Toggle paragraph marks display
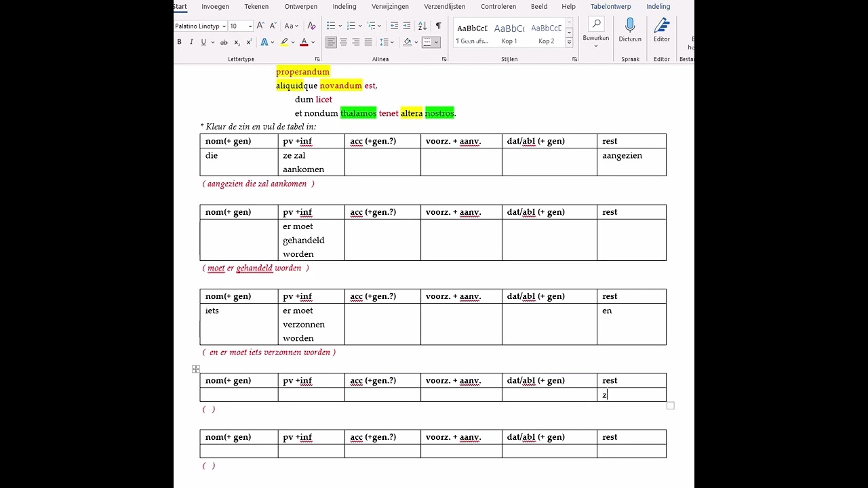This screenshot has height=488, width=868. [x=438, y=26]
